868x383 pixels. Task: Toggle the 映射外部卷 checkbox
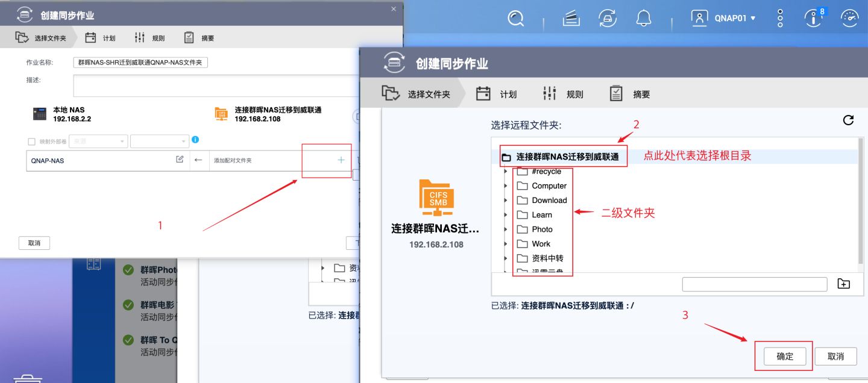coord(31,142)
